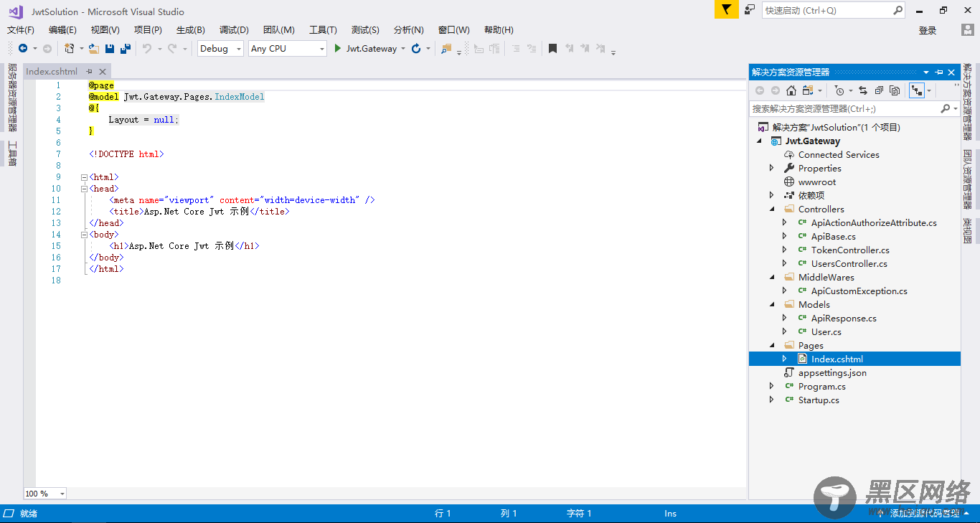Screen dimensions: 980x523
Task: Collapse the <html> outlining region
Action: pos(85,177)
